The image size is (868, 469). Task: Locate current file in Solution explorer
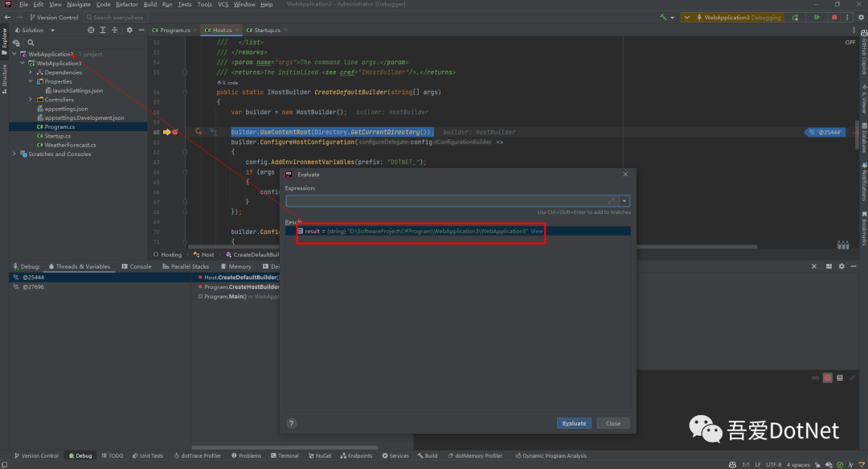point(91,30)
